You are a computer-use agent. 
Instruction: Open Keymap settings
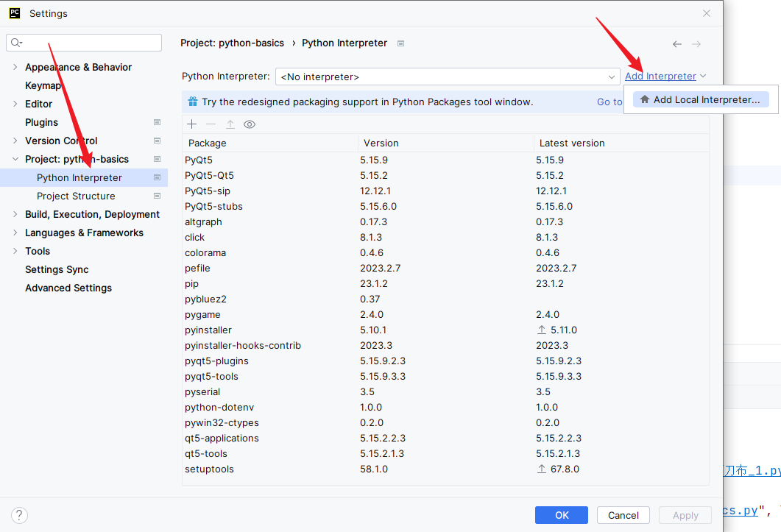tap(43, 85)
